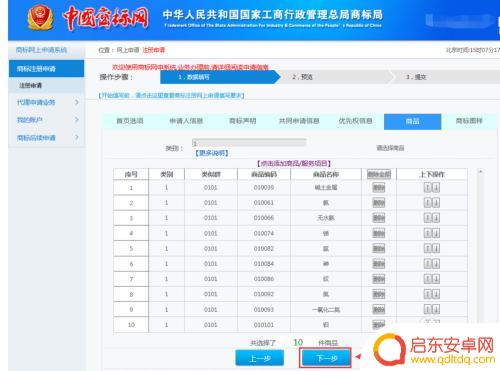Delete row 6 with code 010084

pos(379,264)
